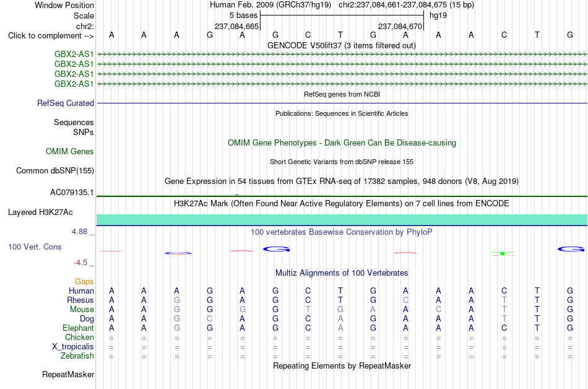Screen dimensions: 588x389
Task: Click the teal H3K27Ac signal band
Action: (342, 219)
